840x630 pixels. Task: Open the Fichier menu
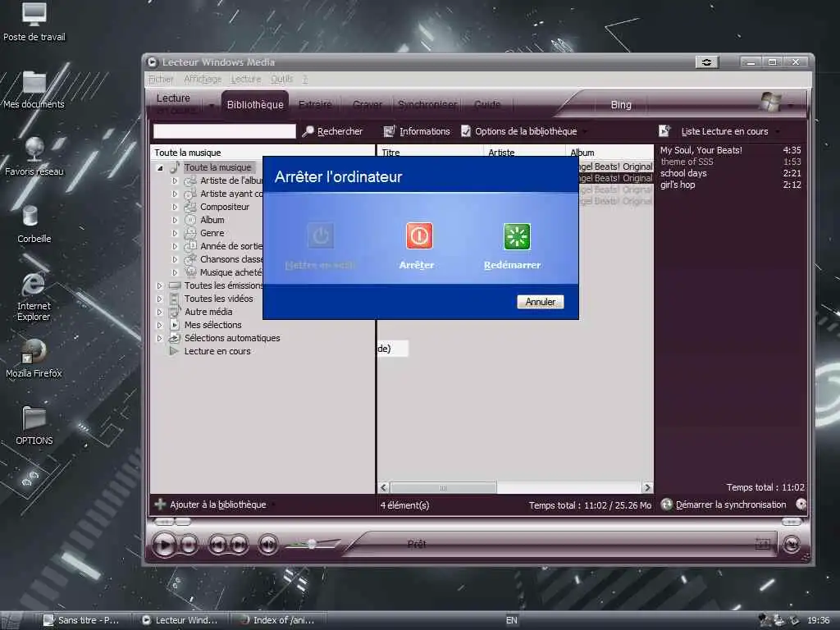point(161,80)
